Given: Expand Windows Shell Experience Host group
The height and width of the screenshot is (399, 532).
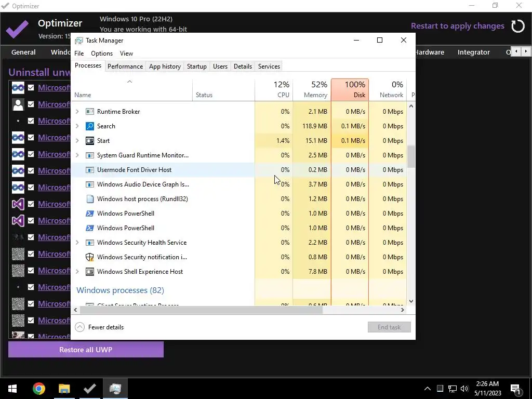Looking at the screenshot, I should tap(77, 272).
